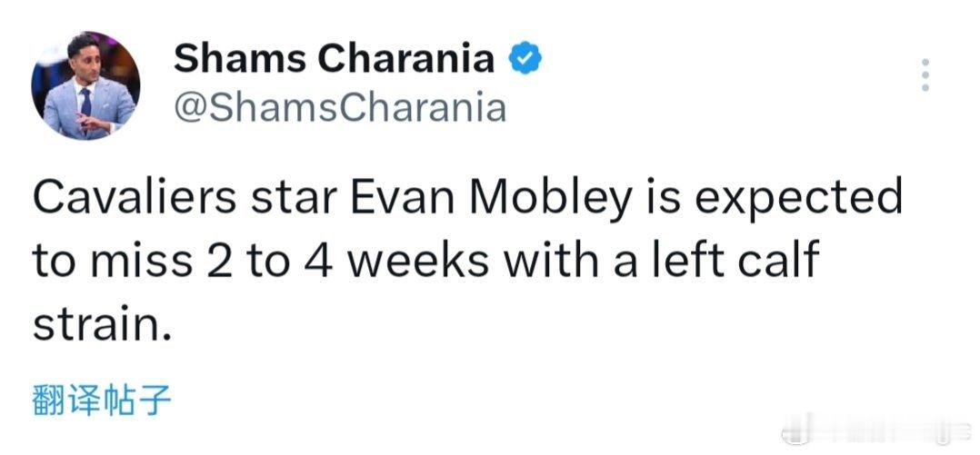The image size is (980, 455).
Task: Click the "翻译帖子" translate post link
Action: (102, 401)
